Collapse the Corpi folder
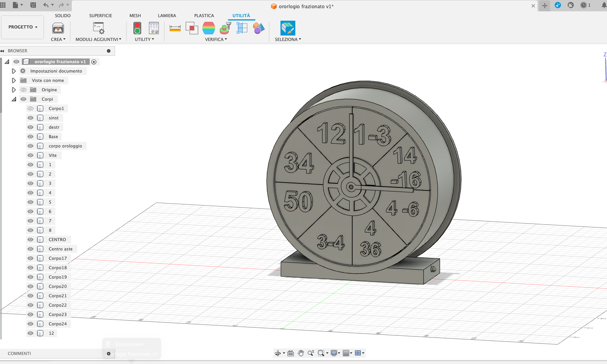This screenshot has height=364, width=607. [x=14, y=99]
